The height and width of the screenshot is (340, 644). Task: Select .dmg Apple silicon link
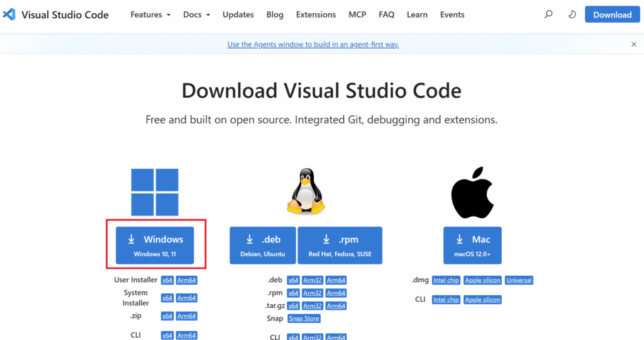482,280
